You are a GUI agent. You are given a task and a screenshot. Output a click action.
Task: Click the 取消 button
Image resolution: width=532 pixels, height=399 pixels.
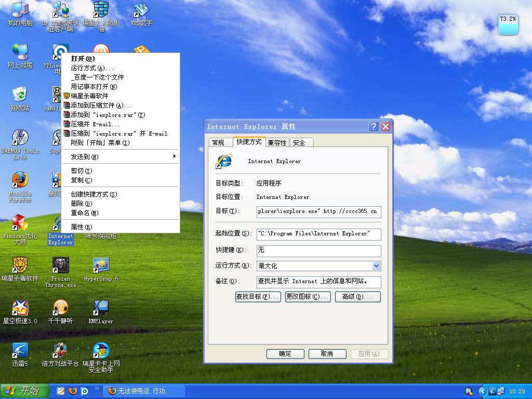click(327, 354)
